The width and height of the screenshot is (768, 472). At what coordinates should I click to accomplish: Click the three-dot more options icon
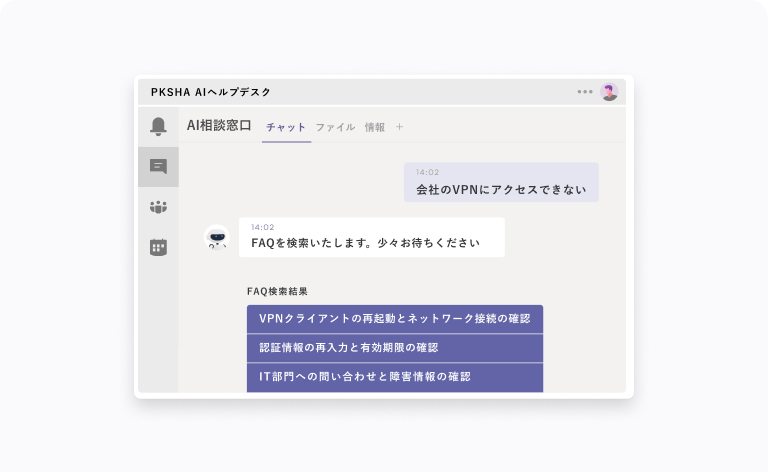pyautogui.click(x=585, y=92)
